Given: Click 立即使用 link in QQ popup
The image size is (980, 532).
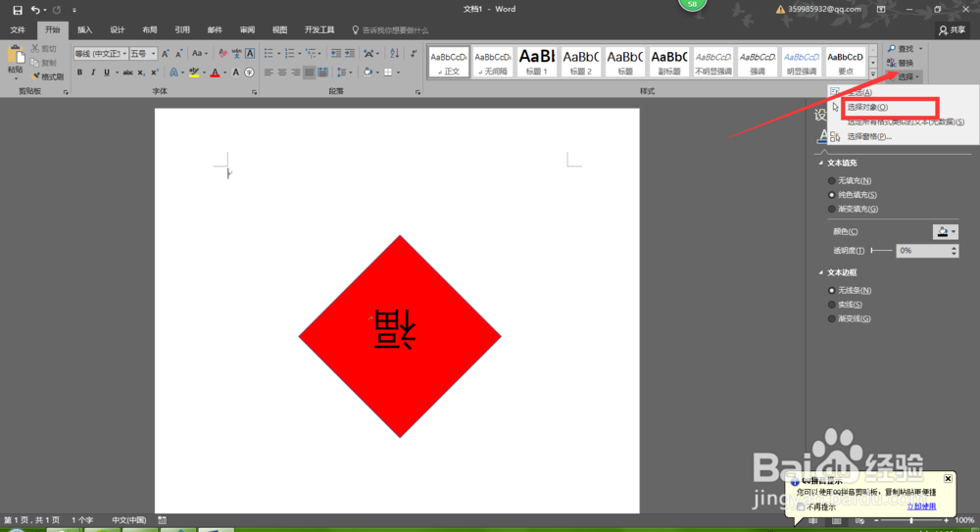Looking at the screenshot, I should (921, 507).
